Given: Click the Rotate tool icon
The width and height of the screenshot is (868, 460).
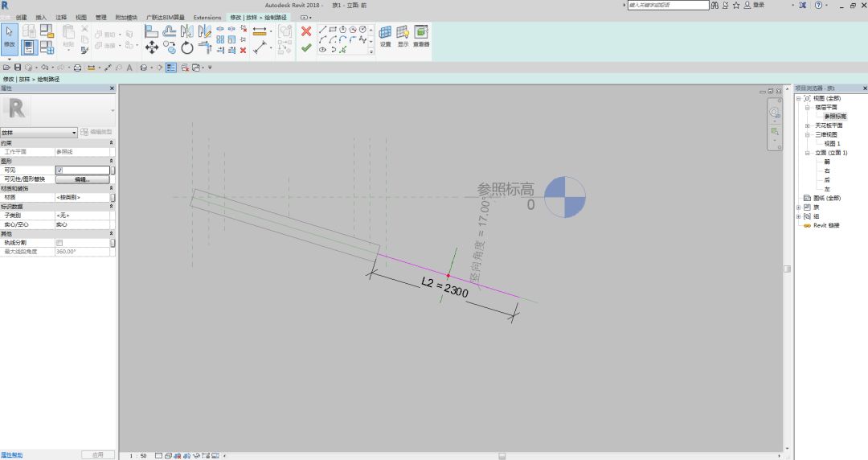Looking at the screenshot, I should pos(187,47).
